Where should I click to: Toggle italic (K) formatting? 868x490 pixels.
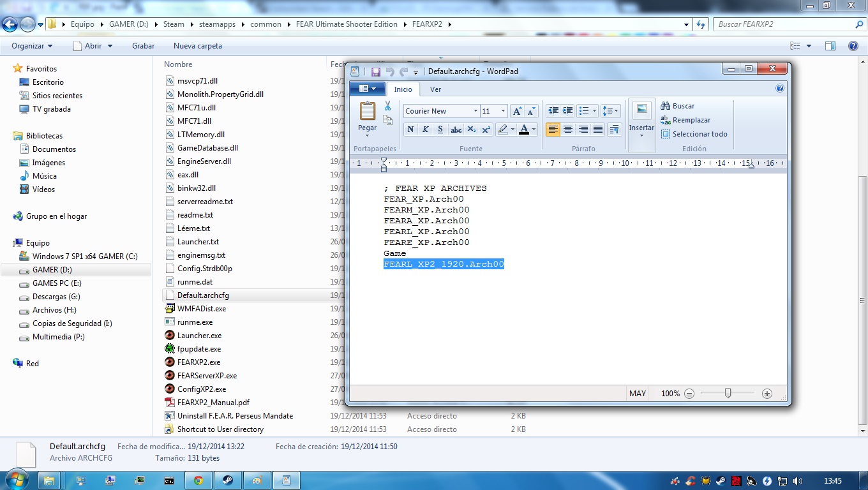[426, 130]
